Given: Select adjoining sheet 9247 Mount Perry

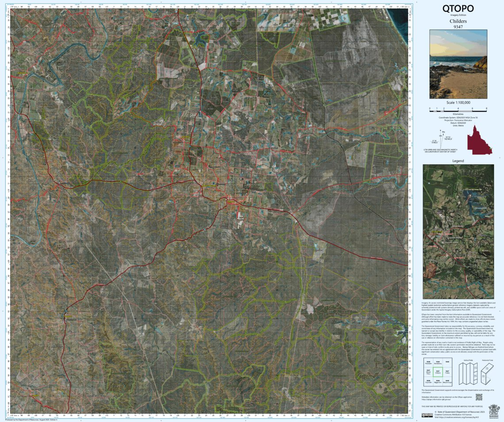Looking at the screenshot, I should pyautogui.click(x=429, y=372).
